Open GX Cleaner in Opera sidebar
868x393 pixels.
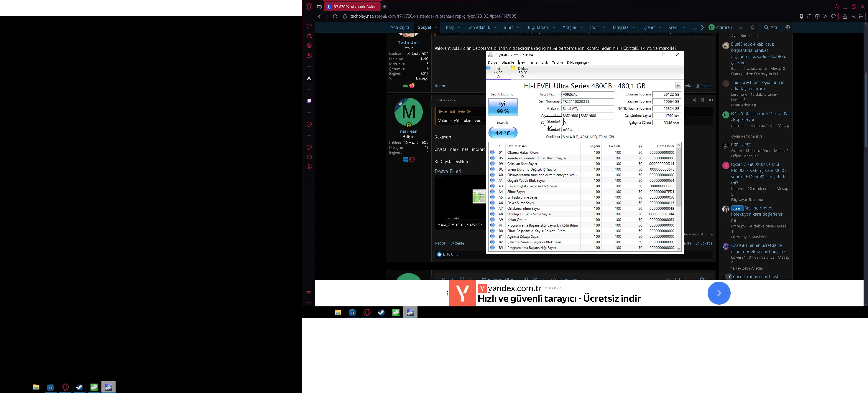[309, 36]
